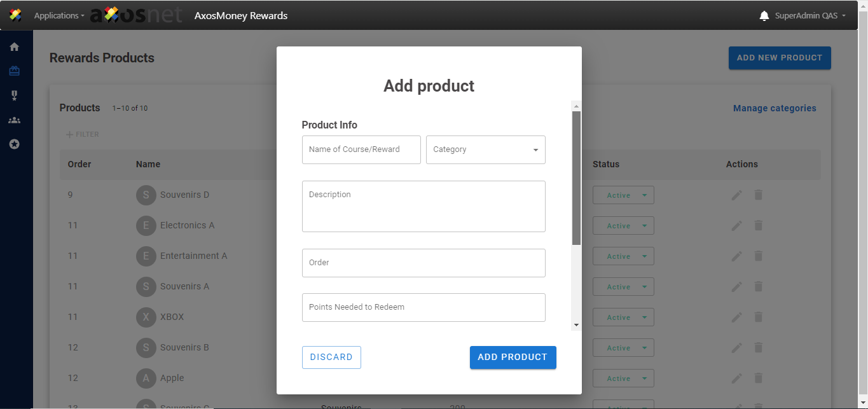Expand the Category dropdown
Image resolution: width=868 pixels, height=409 pixels.
(485, 149)
